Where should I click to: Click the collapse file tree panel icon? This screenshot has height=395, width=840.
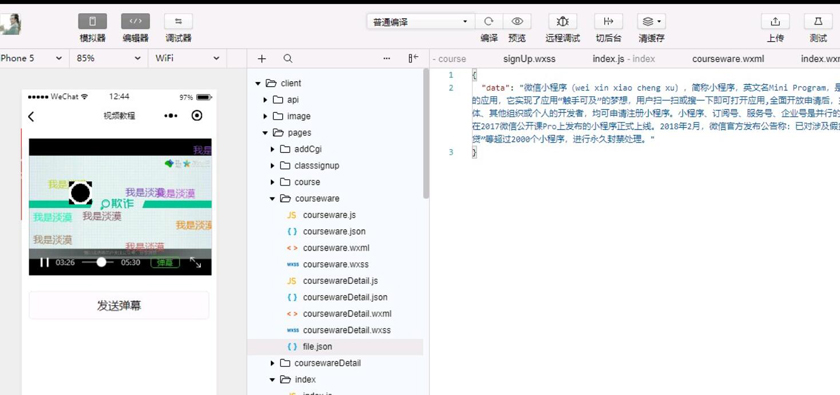[x=413, y=58]
